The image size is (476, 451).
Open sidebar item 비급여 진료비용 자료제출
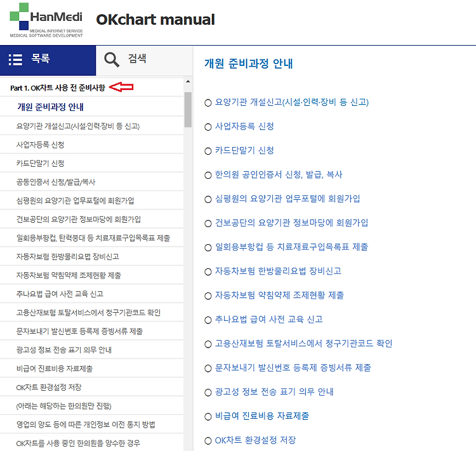pyautogui.click(x=55, y=369)
